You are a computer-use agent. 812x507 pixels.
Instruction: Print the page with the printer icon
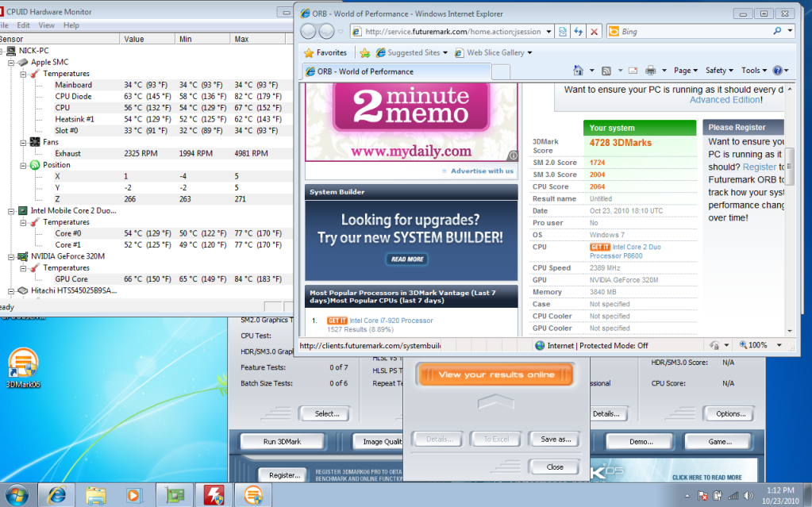pyautogui.click(x=650, y=71)
